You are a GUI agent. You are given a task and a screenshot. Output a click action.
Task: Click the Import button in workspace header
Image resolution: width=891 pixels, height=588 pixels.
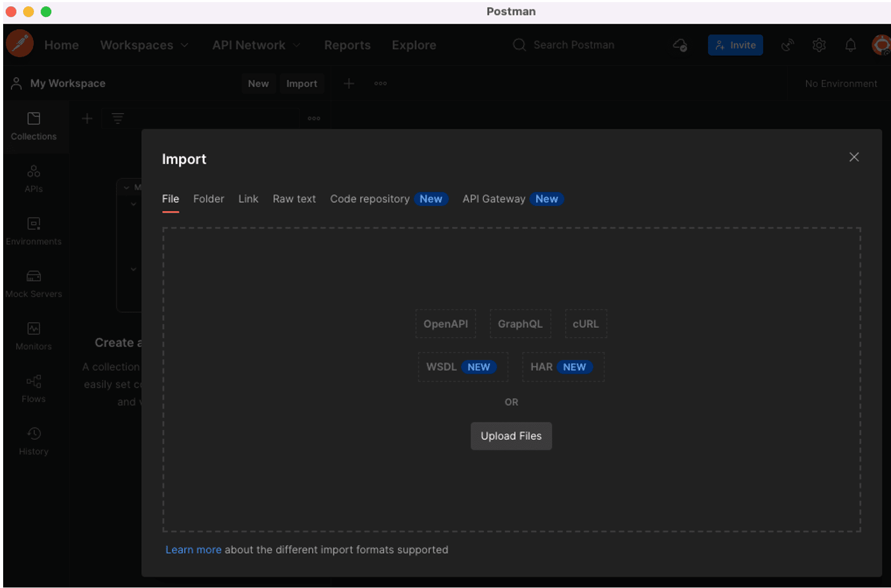[x=301, y=84]
